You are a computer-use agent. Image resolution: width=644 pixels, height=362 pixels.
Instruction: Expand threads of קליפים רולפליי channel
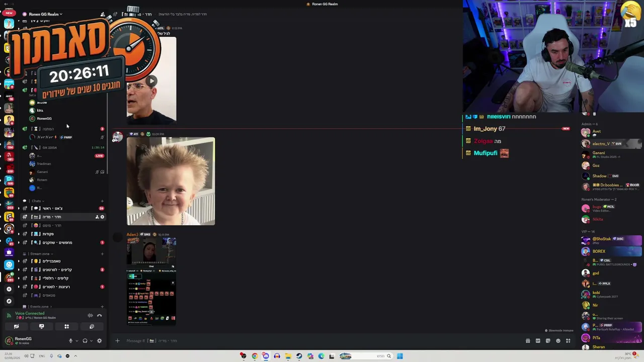tap(19, 278)
